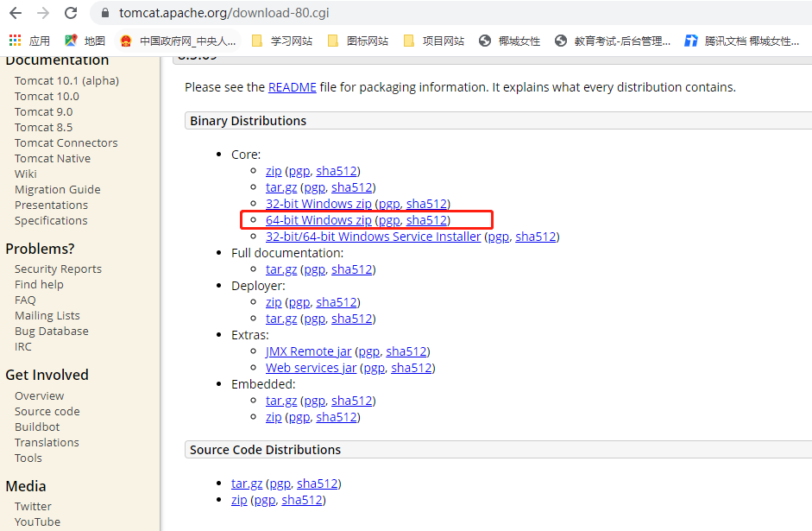812x531 pixels.
Task: Download 32-bit/64-bit Windows Service Installer
Action: point(374,237)
